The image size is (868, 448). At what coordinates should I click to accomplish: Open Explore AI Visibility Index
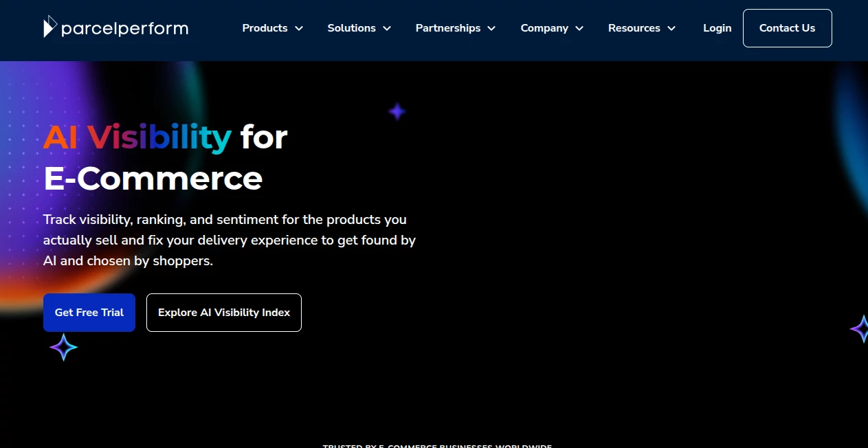coord(224,313)
